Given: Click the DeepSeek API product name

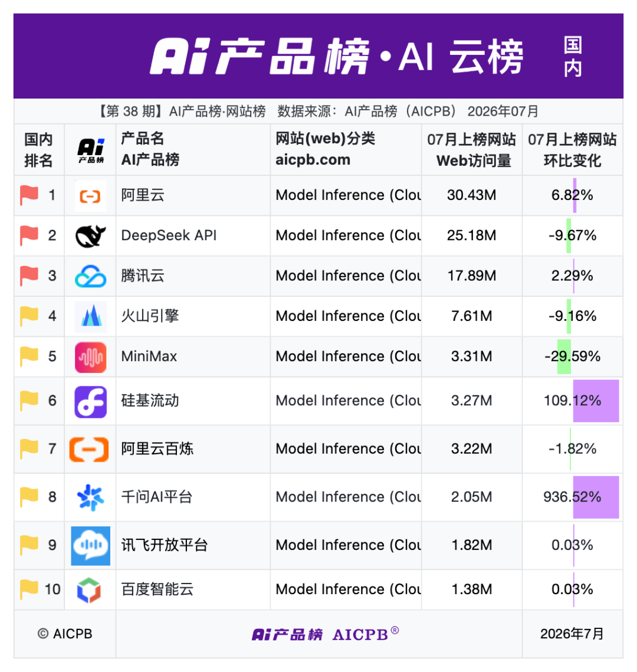Looking at the screenshot, I should 169,235.
